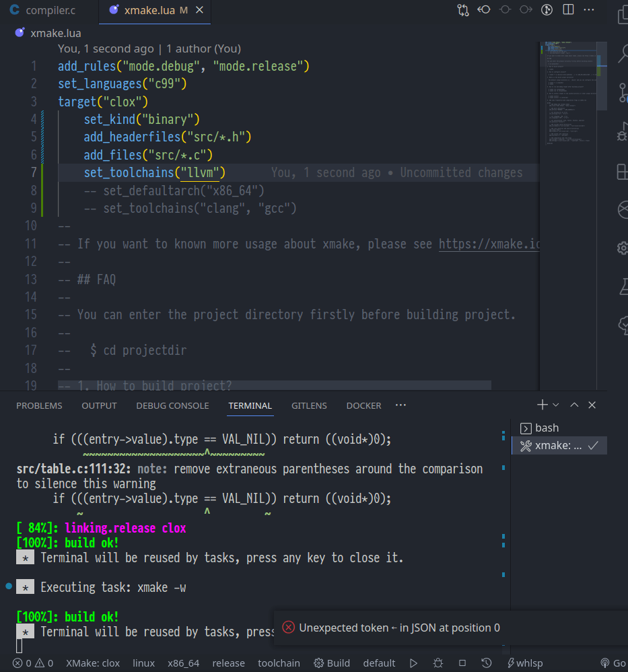Image resolution: width=628 pixels, height=672 pixels.
Task: Create a new terminal with plus icon
Action: click(543, 405)
